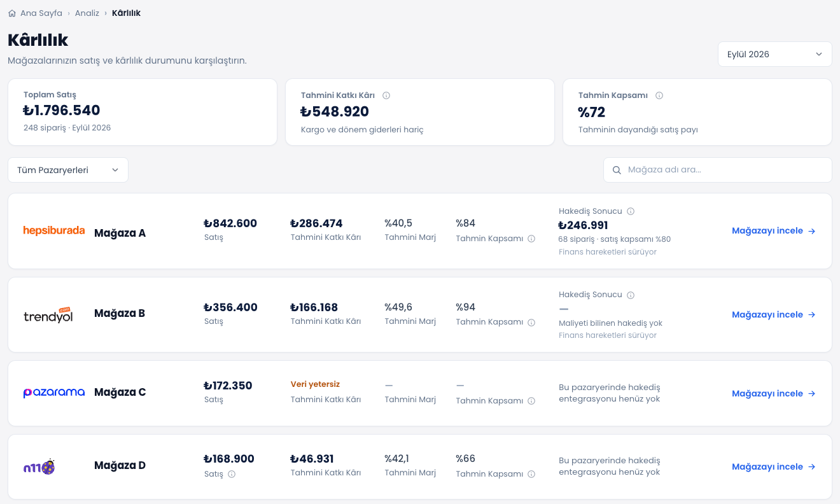Click the ₺286.474 Tahmini Katkı Kârı value

(x=316, y=223)
